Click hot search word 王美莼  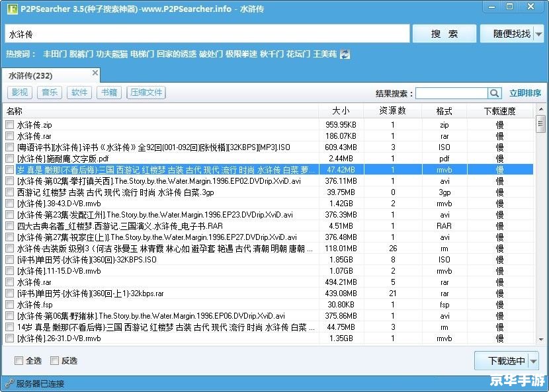point(325,54)
